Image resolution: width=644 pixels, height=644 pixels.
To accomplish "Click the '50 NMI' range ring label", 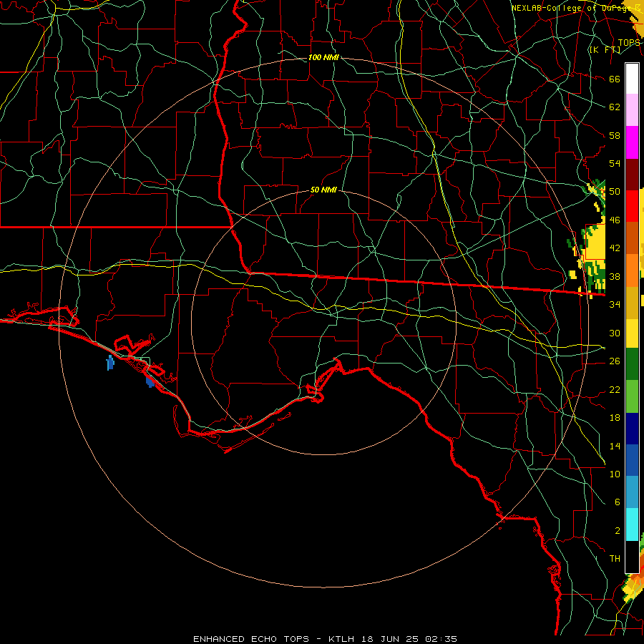I will tap(323, 190).
